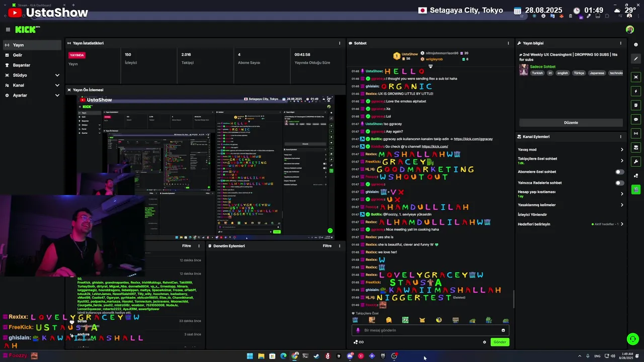Click the ENG language indicator in tray

point(597,356)
